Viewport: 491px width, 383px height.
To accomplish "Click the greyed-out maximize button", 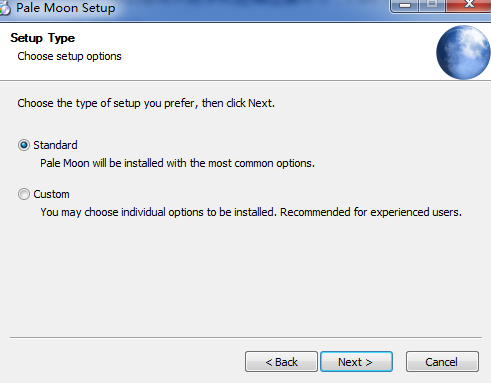I will tap(432, 6).
